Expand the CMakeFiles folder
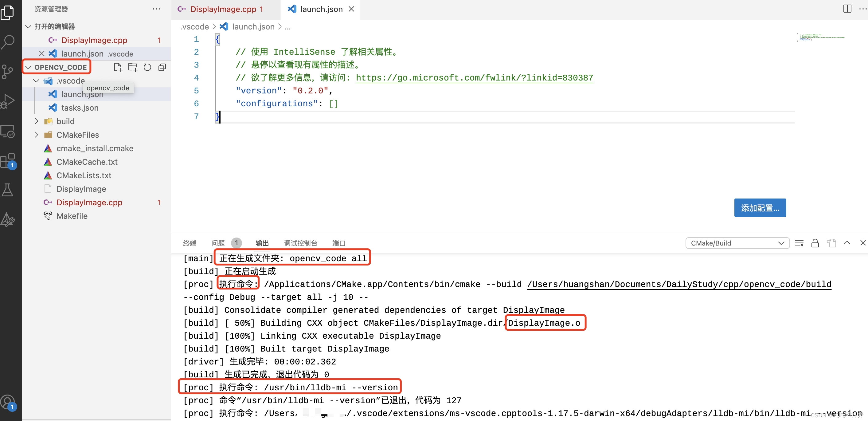The image size is (868, 421). tap(36, 135)
